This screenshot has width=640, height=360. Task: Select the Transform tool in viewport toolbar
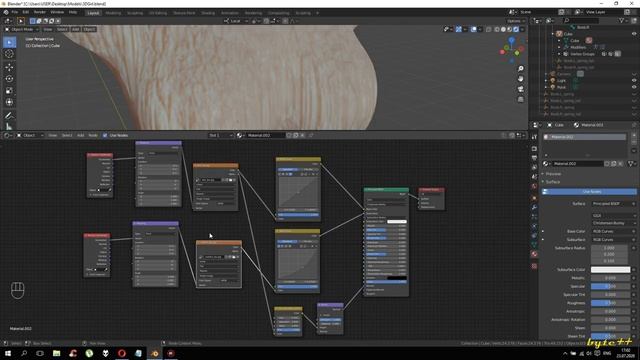(x=9, y=102)
